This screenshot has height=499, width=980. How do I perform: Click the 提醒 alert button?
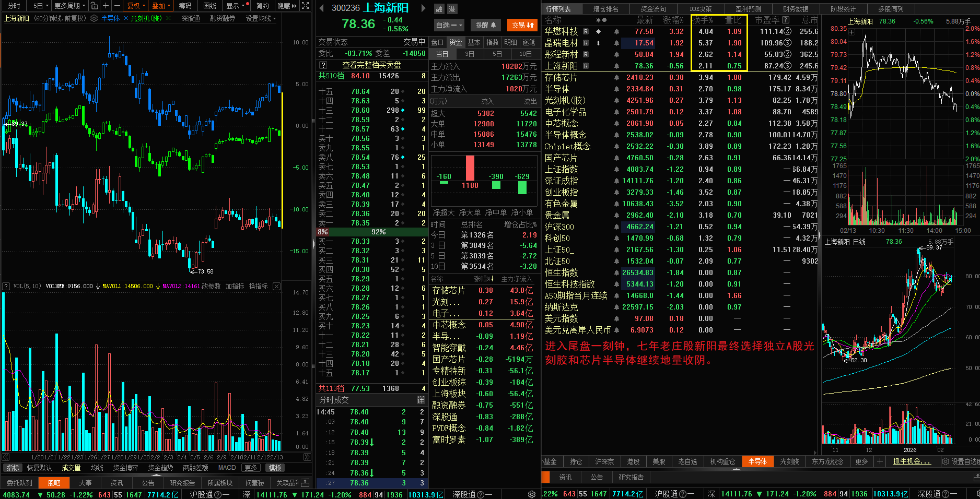tap(485, 25)
